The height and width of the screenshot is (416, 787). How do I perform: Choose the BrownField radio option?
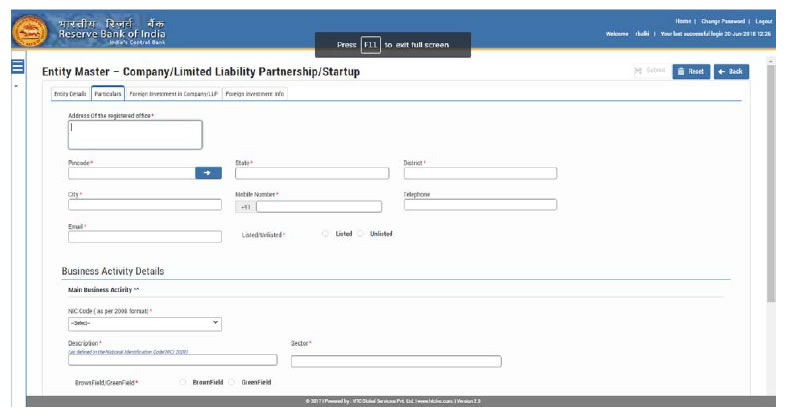coord(182,382)
